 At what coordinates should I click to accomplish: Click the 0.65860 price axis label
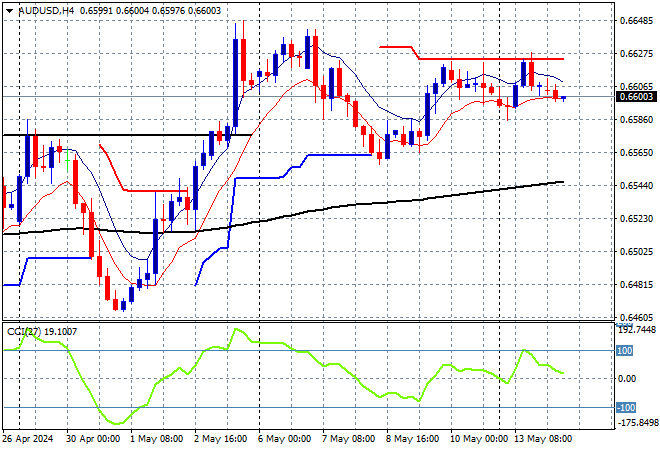[637, 120]
